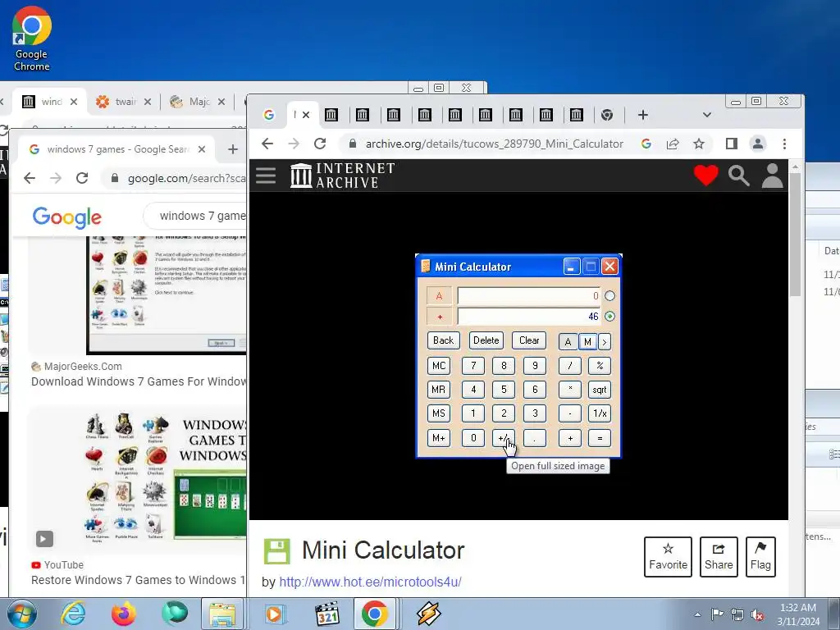This screenshot has height=630, width=840.
Task: Switch to the 'wind' tab in back window
Action: click(49, 101)
